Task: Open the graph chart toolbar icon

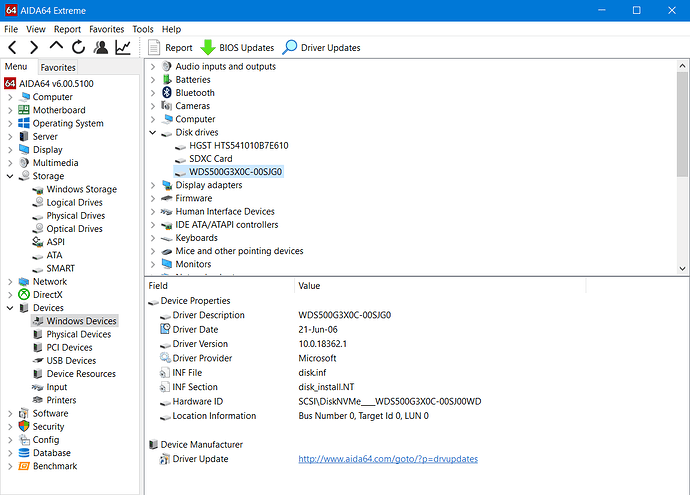Action: pos(123,47)
